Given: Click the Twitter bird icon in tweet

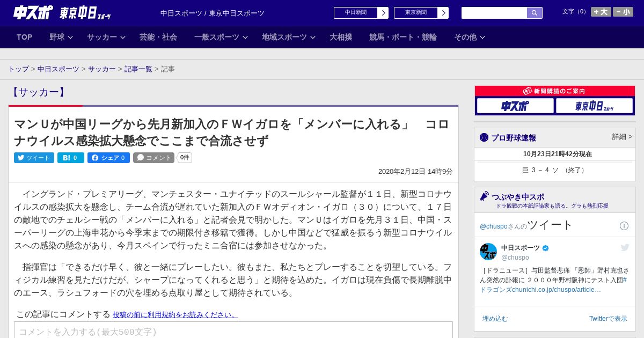Looking at the screenshot, I should (625, 247).
